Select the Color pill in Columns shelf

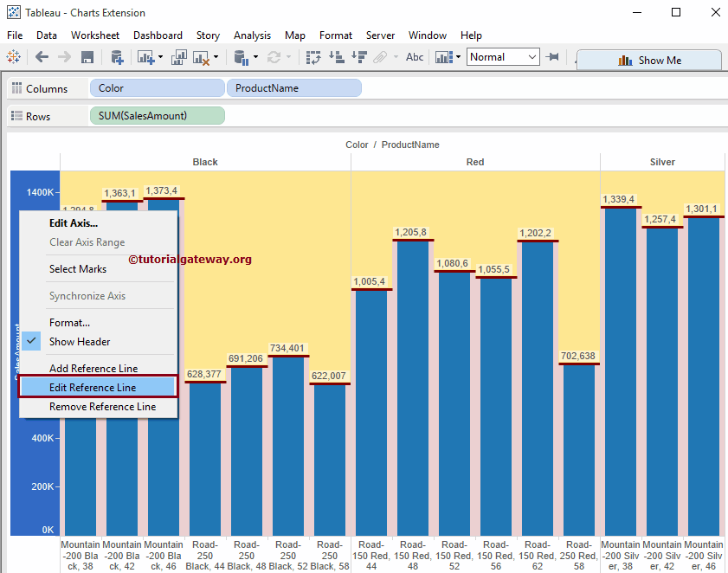click(157, 88)
